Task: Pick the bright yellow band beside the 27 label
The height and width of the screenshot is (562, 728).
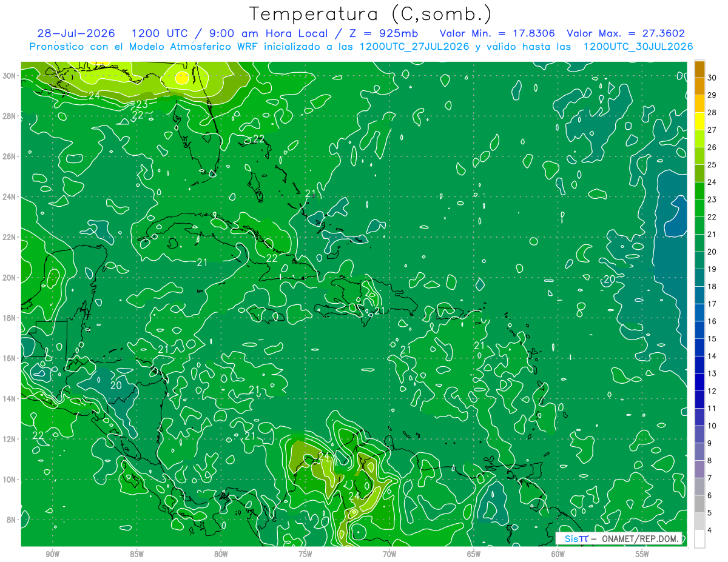Action: [699, 121]
